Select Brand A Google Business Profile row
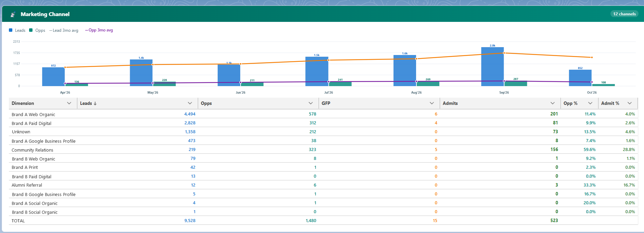Viewport: 644px width, 233px height. [x=323, y=140]
